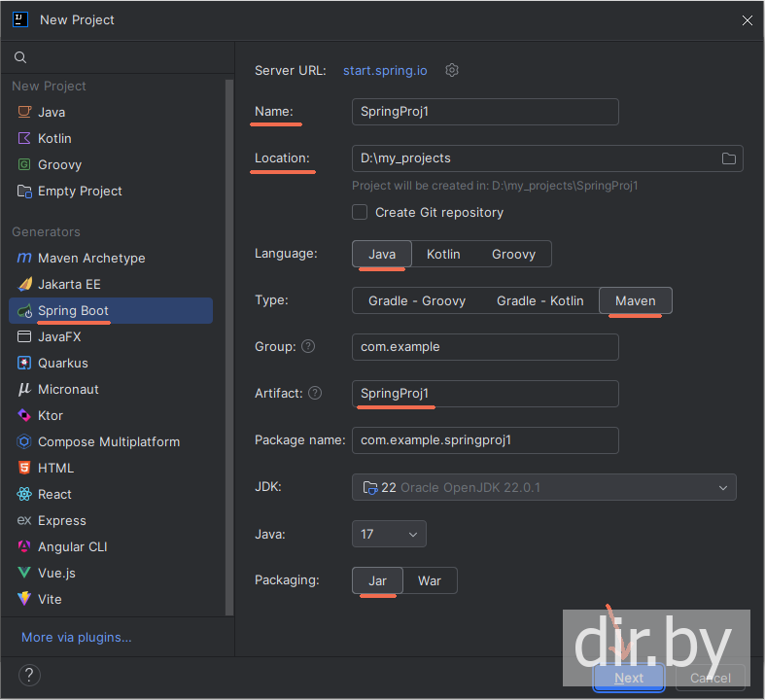Choose Gradle - Kotlin build type

(540, 301)
